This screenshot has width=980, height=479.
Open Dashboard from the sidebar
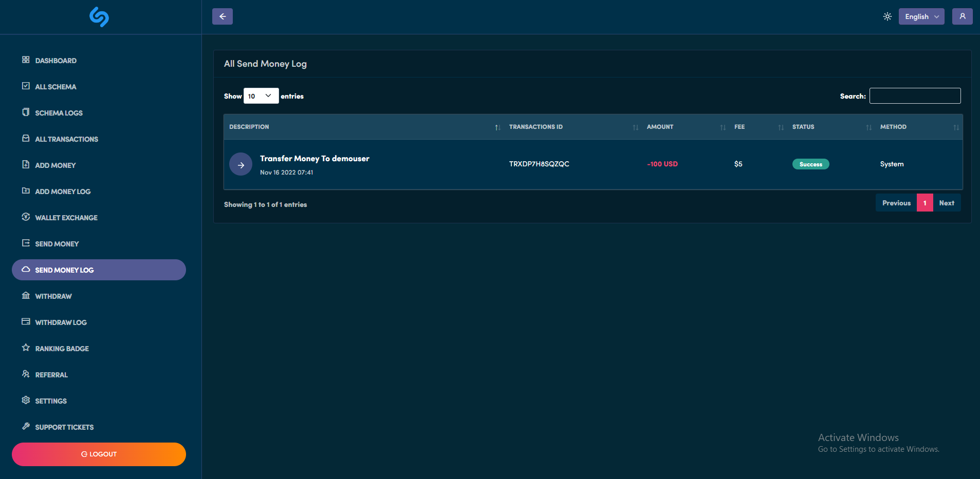56,61
